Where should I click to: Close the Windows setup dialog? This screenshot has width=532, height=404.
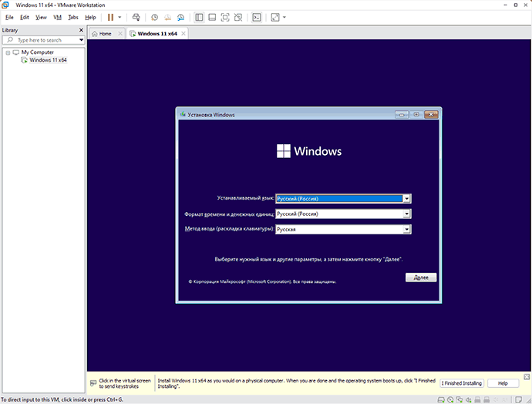coord(431,114)
